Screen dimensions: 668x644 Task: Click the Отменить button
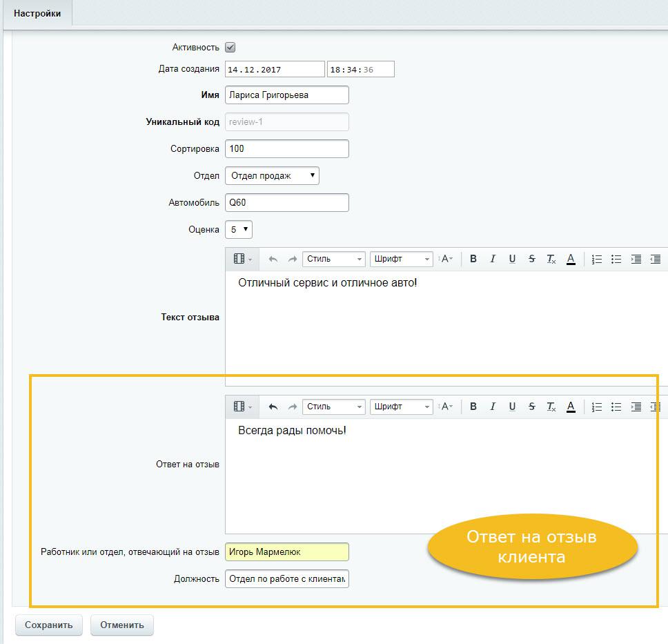122,625
